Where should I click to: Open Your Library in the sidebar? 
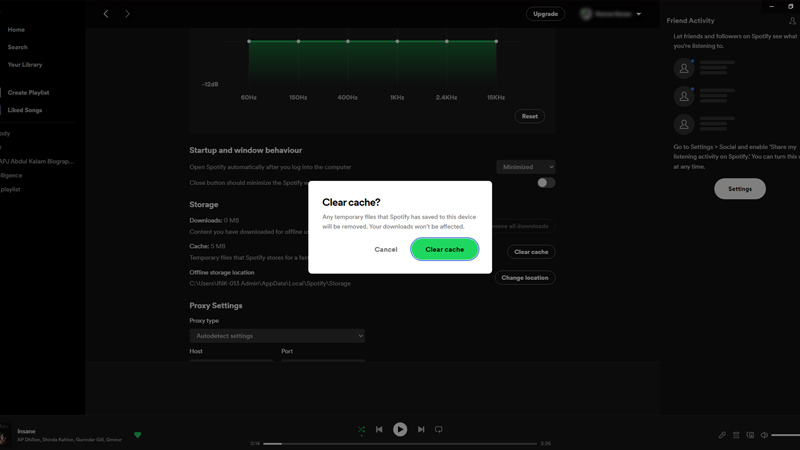[24, 65]
